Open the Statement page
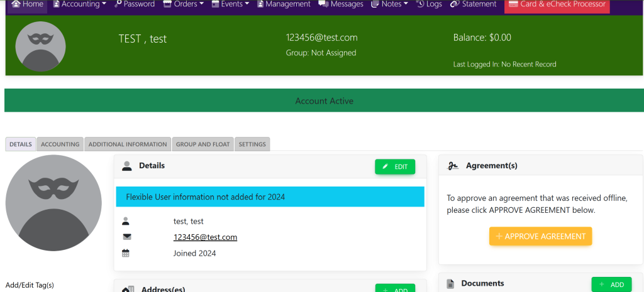644x292 pixels. tap(474, 4)
